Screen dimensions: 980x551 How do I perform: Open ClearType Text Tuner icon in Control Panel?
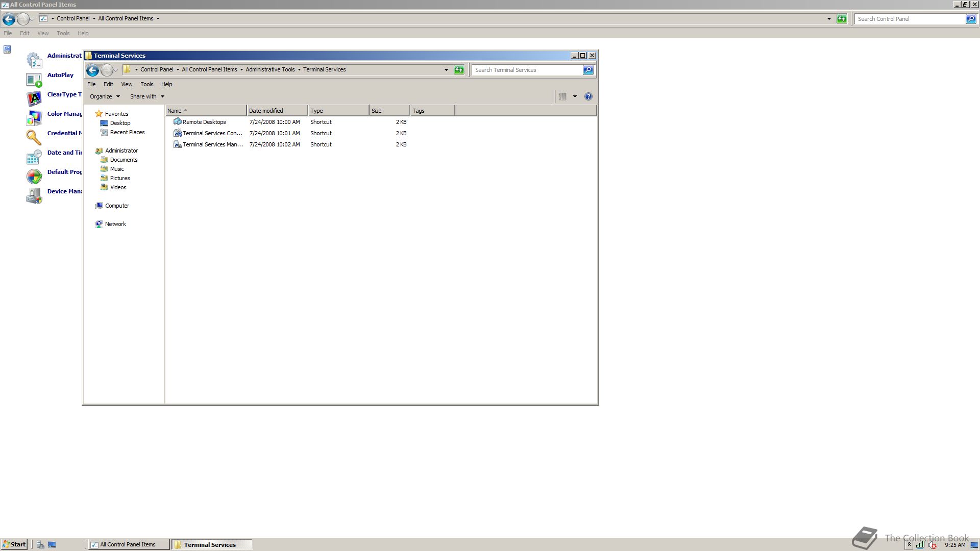click(34, 98)
